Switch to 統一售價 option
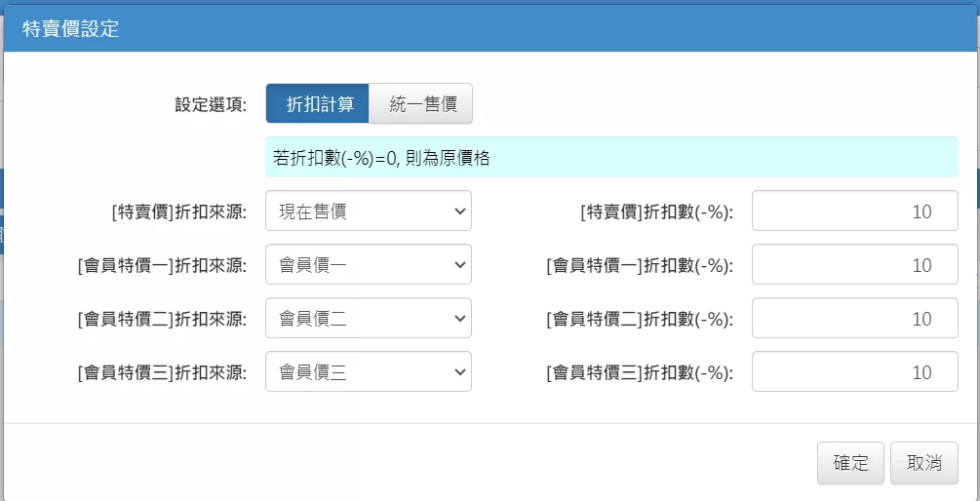Screen dimensions: 980x501 pyautogui.click(x=421, y=103)
